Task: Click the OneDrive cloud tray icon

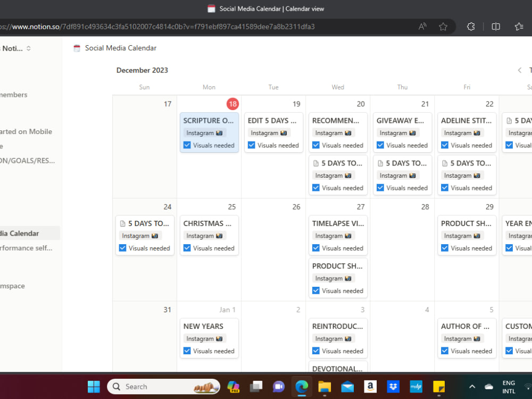Action: [488, 386]
